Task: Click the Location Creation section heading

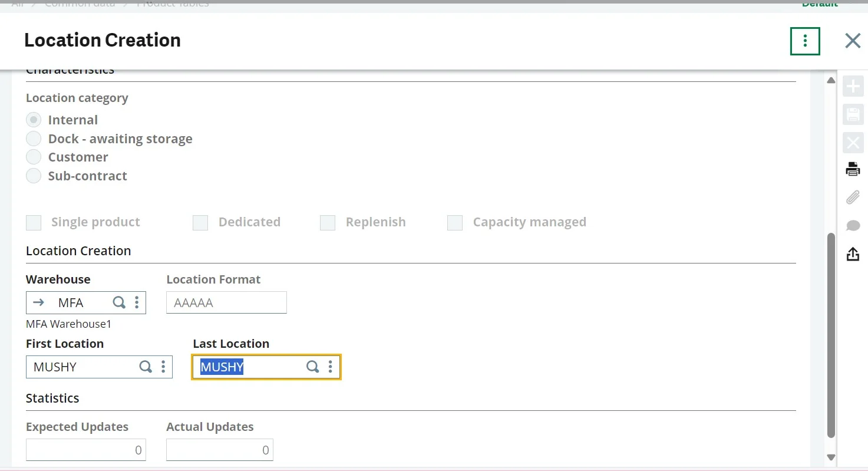Action: [78, 251]
